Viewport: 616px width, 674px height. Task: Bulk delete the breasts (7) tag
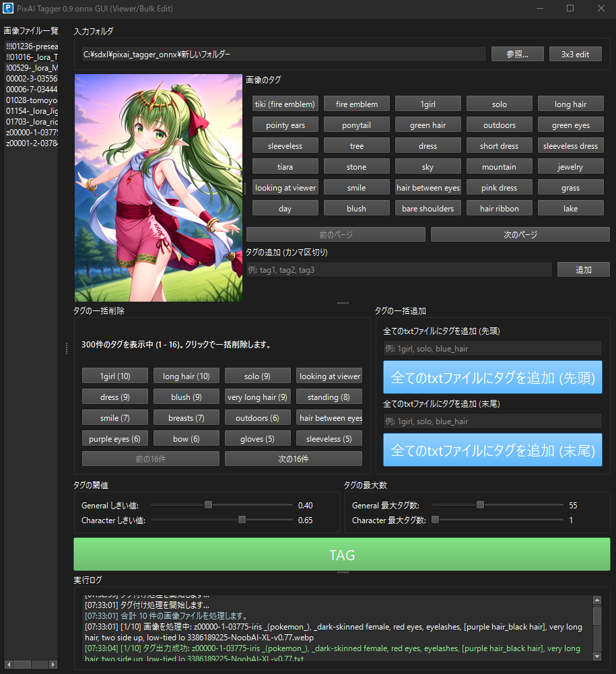(186, 418)
